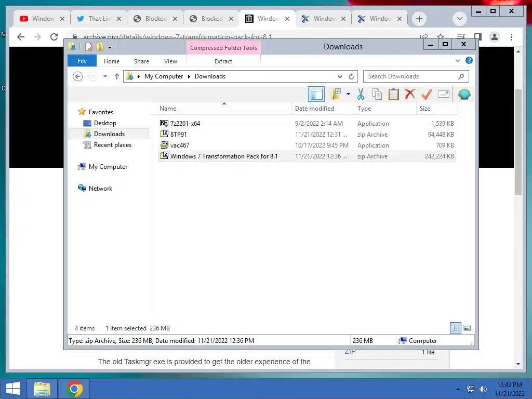Click the Paste clipboard icon
Viewport: 532px width, 399px height.
(x=394, y=94)
